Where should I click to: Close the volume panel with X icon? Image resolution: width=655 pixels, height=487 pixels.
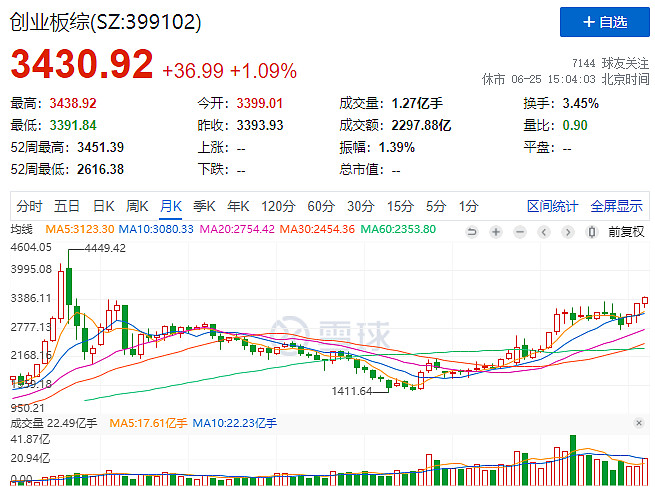pos(639,423)
